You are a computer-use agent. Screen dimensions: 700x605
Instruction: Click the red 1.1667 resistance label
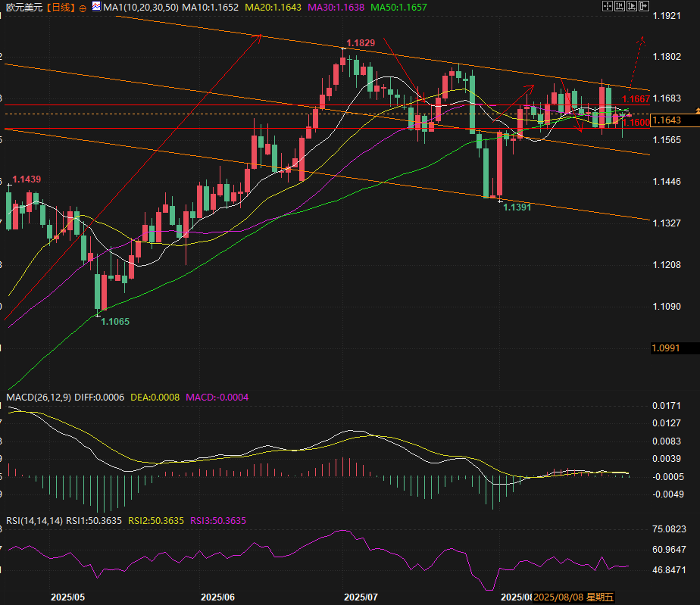636,98
